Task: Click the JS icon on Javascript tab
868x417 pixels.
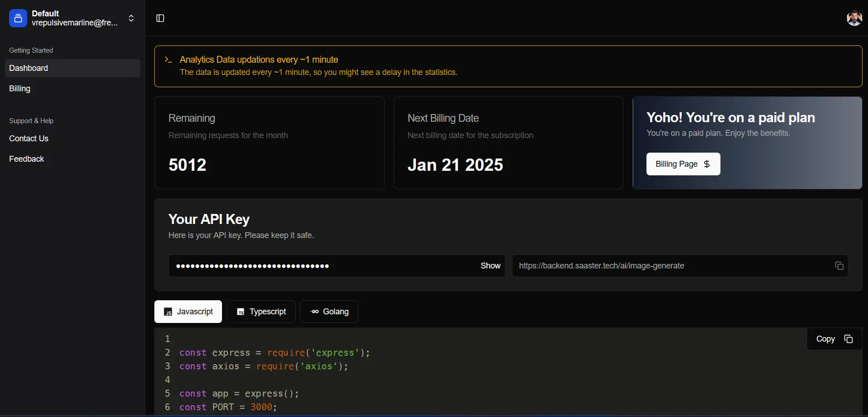Action: tap(168, 312)
